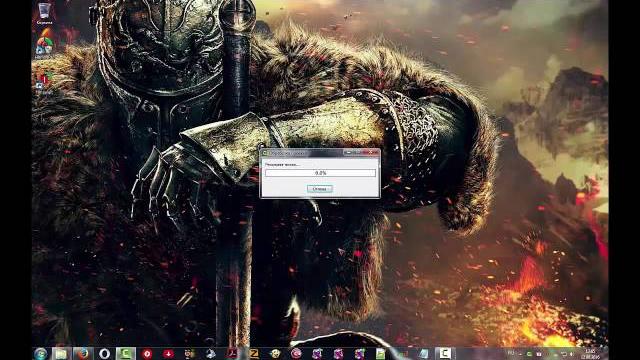Click the RU language indicator in the tray
640x360 pixels.
[x=511, y=353]
